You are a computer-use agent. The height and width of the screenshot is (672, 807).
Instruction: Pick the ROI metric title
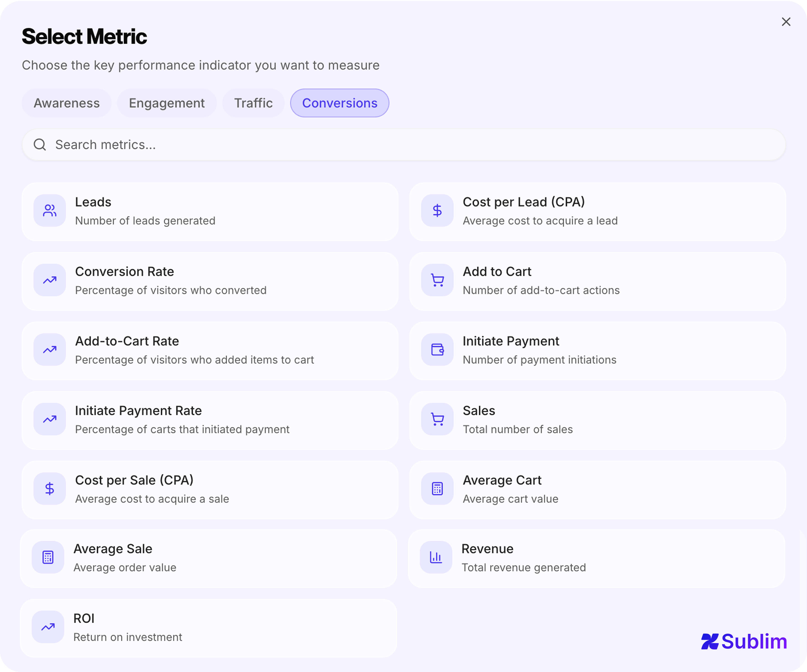[x=84, y=618]
